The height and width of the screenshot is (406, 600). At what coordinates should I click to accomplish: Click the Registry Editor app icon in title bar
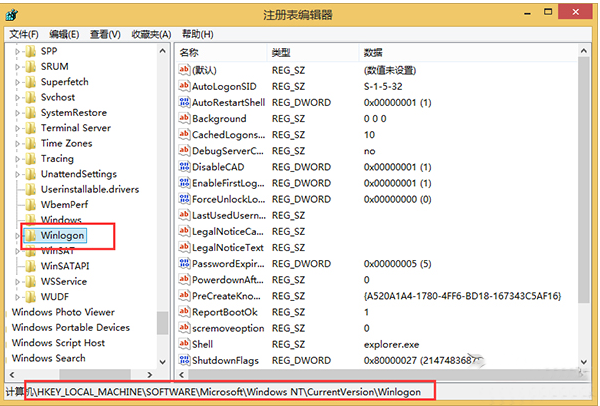point(12,15)
